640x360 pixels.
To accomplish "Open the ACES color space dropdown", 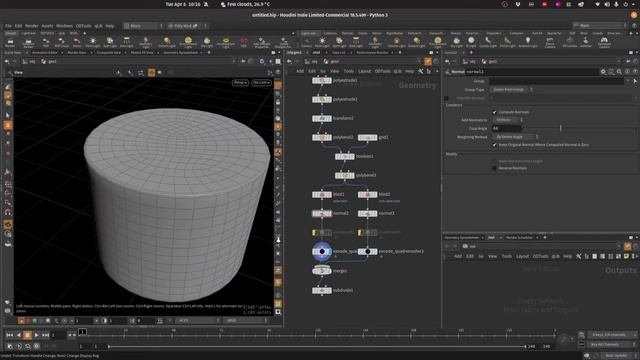I will pyautogui.click(x=197, y=320).
